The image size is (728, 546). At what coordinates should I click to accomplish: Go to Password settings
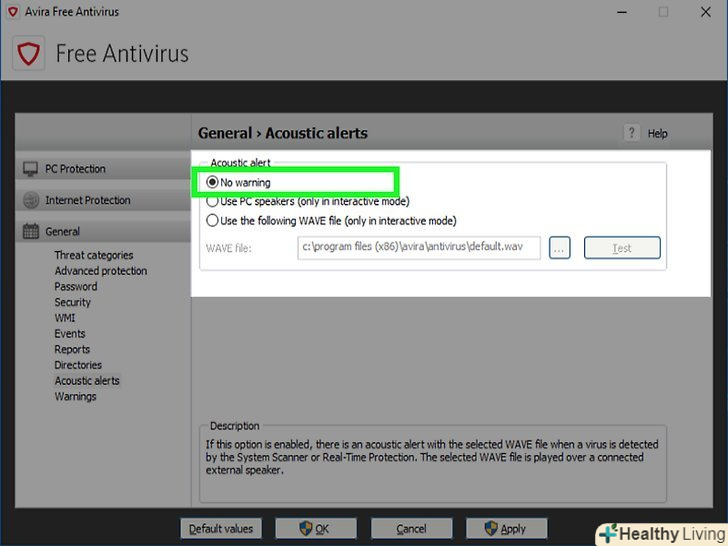[x=76, y=286]
